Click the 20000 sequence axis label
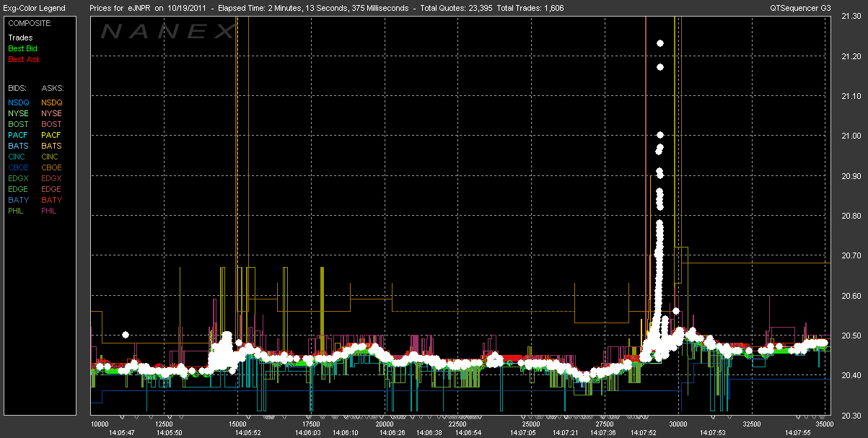The height and width of the screenshot is (438, 868). tap(385, 424)
